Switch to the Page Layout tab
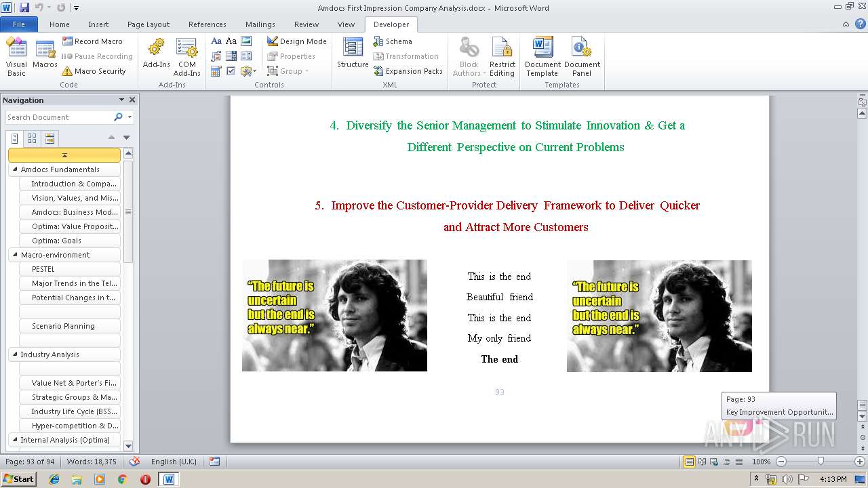The image size is (868, 488). click(149, 24)
